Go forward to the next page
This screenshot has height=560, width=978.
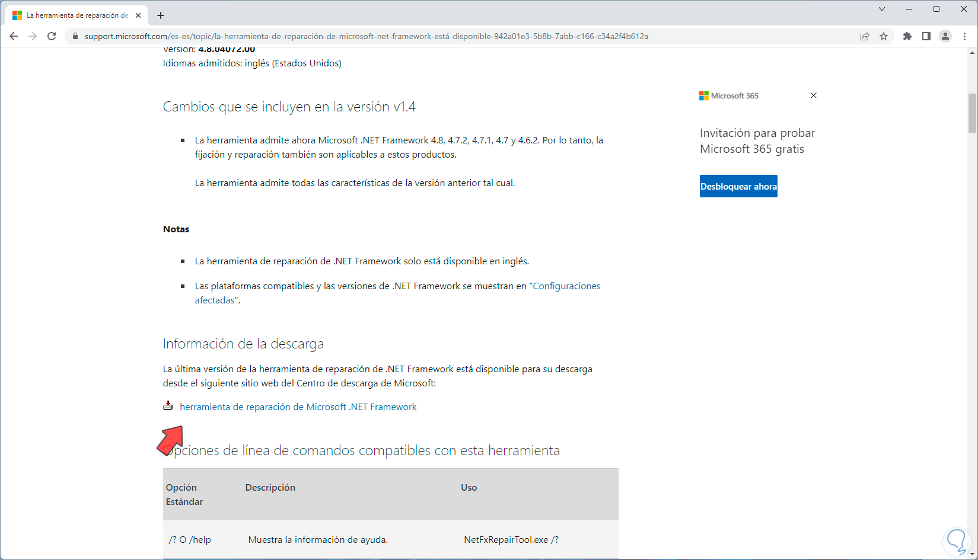(x=33, y=36)
